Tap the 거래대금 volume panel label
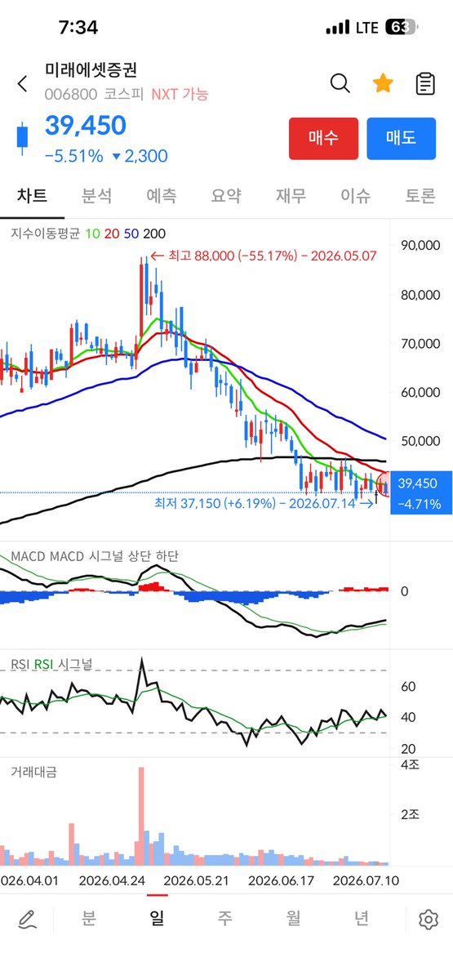453x980 pixels. coord(34,770)
